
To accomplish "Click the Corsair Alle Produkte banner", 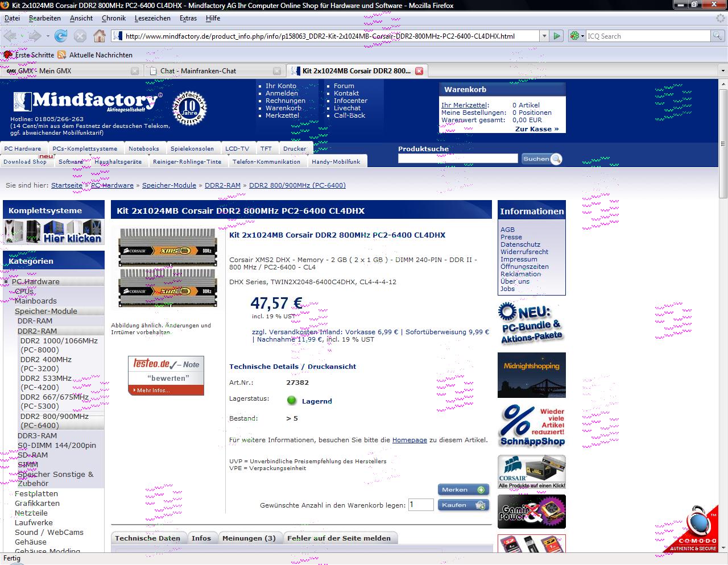I will tap(532, 472).
